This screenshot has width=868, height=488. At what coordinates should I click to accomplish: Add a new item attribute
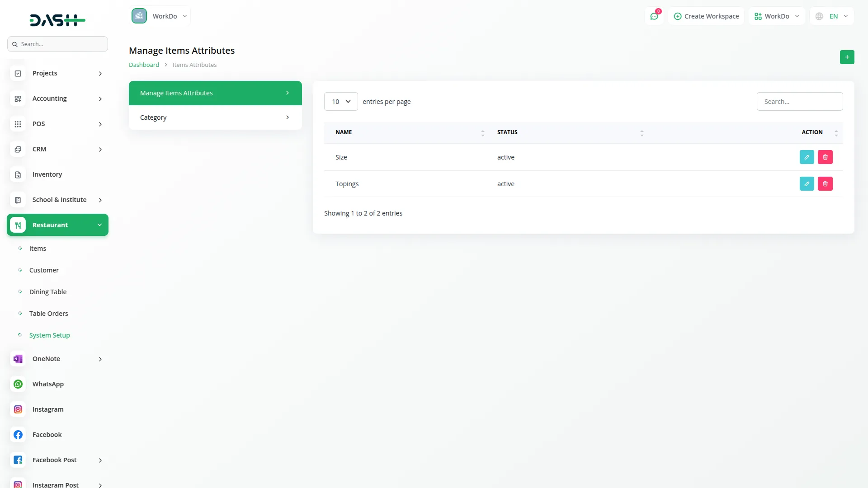click(x=847, y=57)
